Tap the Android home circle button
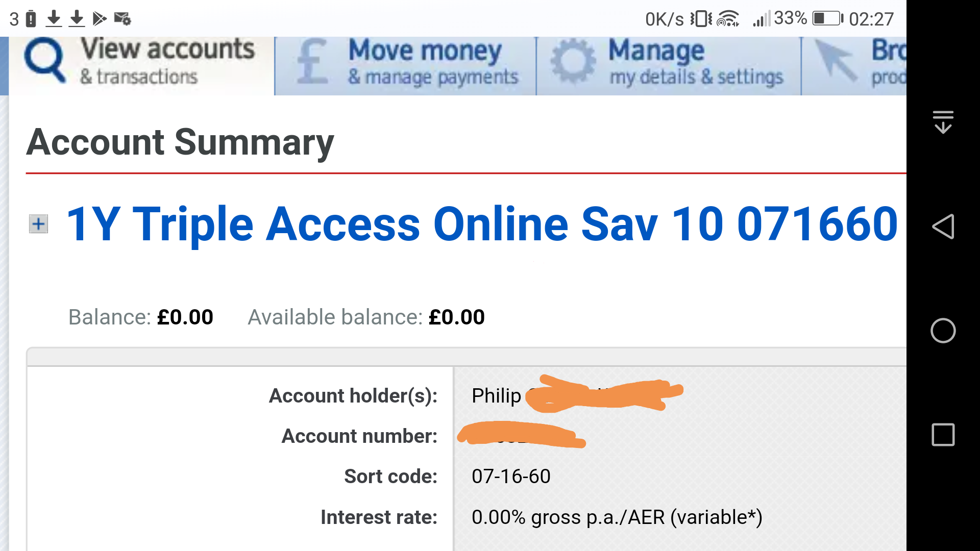 [x=943, y=331]
